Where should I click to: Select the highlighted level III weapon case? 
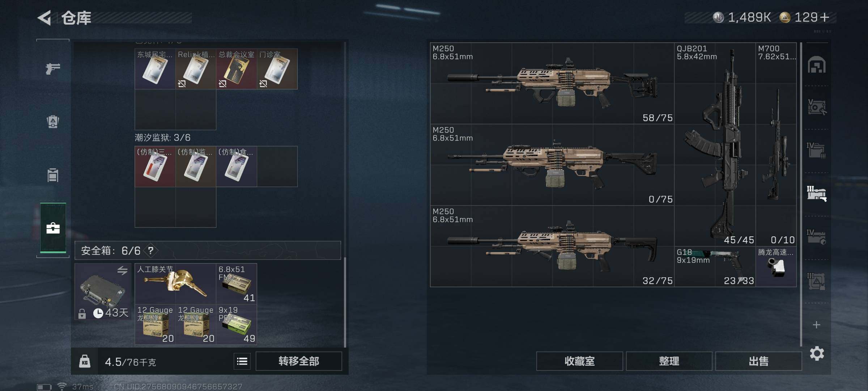[817, 193]
